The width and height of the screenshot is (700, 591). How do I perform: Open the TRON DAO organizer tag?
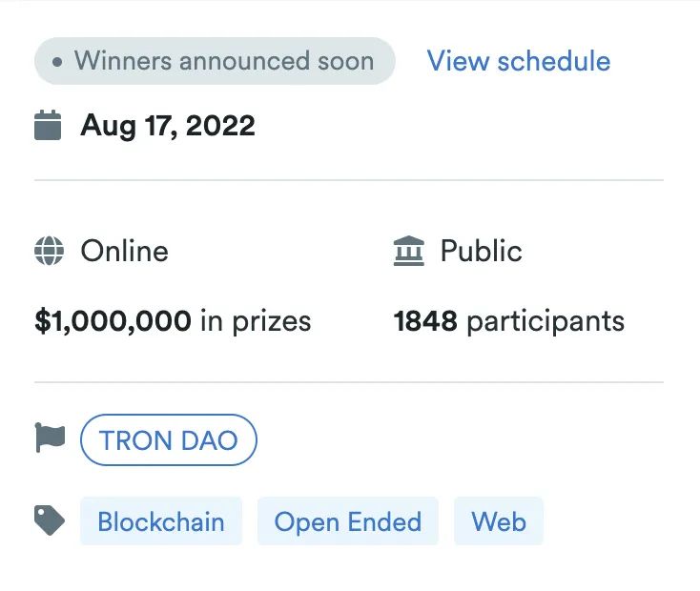point(168,440)
